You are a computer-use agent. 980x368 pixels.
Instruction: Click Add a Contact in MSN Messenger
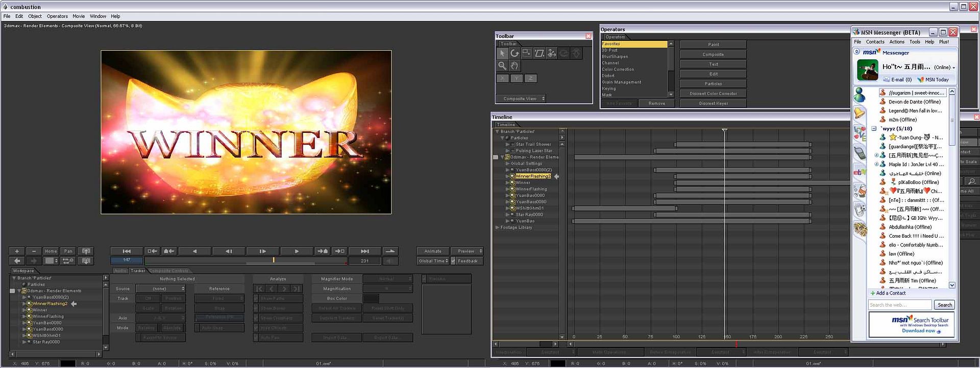pyautogui.click(x=890, y=293)
